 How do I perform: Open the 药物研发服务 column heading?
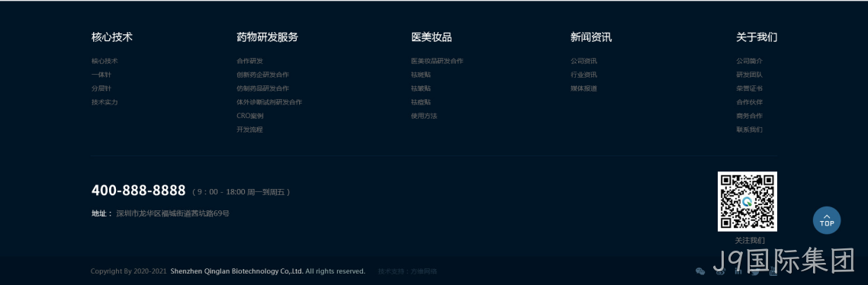[x=268, y=37]
